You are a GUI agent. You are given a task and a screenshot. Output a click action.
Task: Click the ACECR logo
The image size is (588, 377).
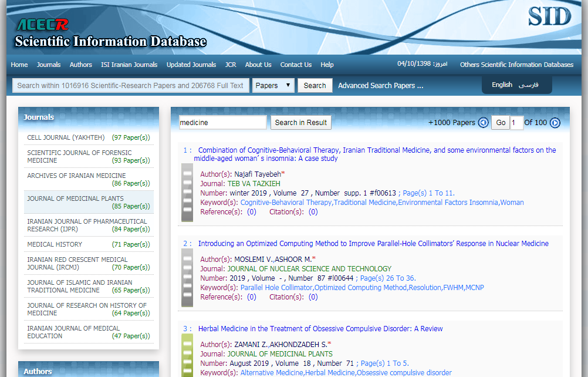42,25
